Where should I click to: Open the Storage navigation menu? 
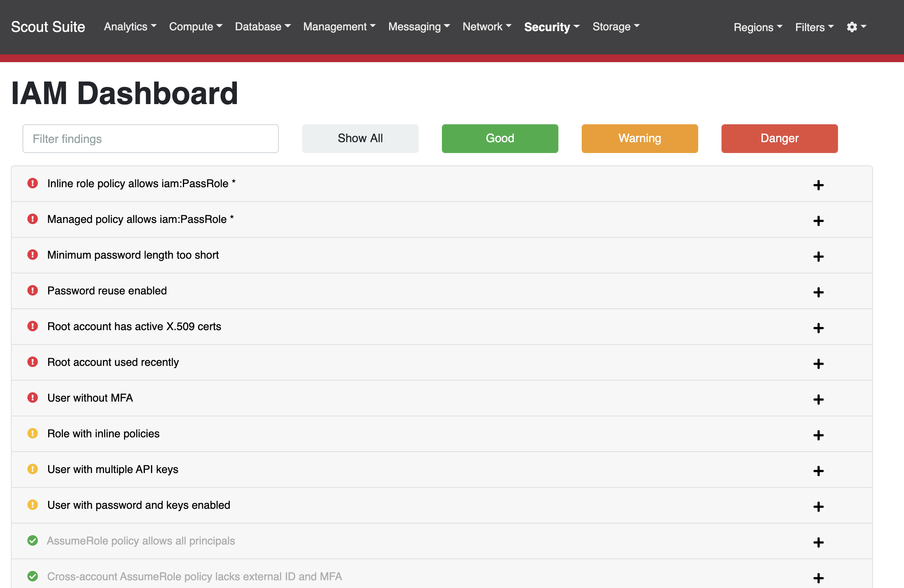(616, 26)
